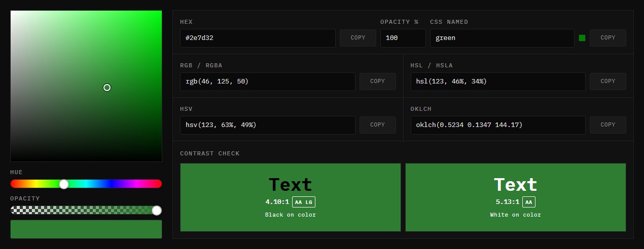Viewport: 644px width, 249px height.
Task: Click the CONTRAST CHECK heading
Action: (210, 153)
